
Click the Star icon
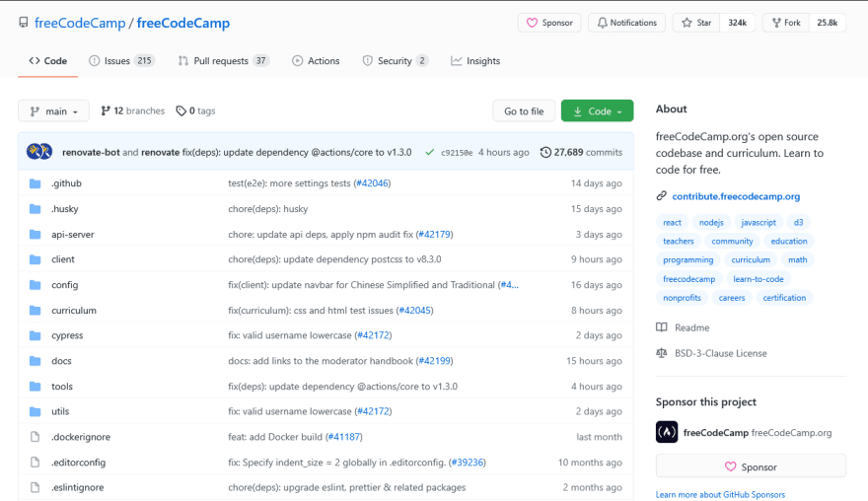[x=687, y=23]
